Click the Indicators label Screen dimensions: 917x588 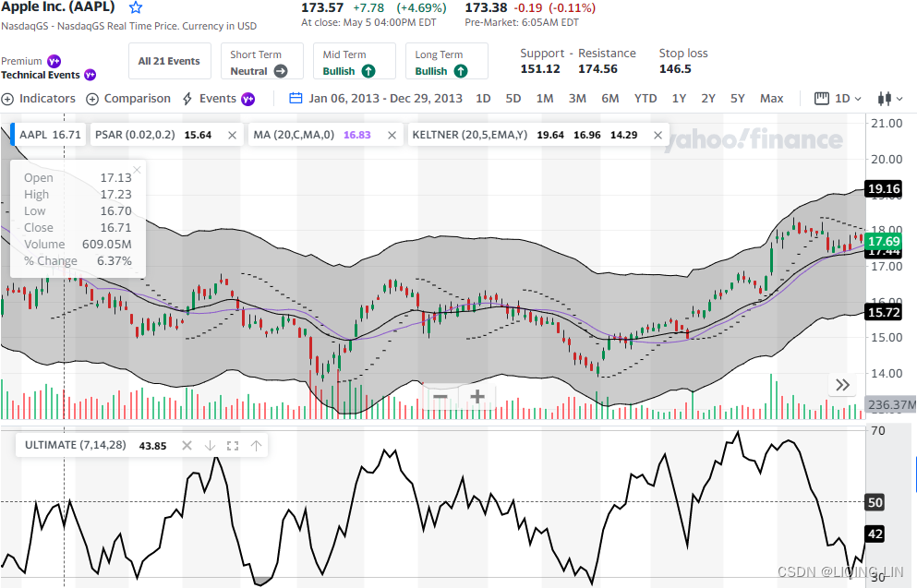47,98
